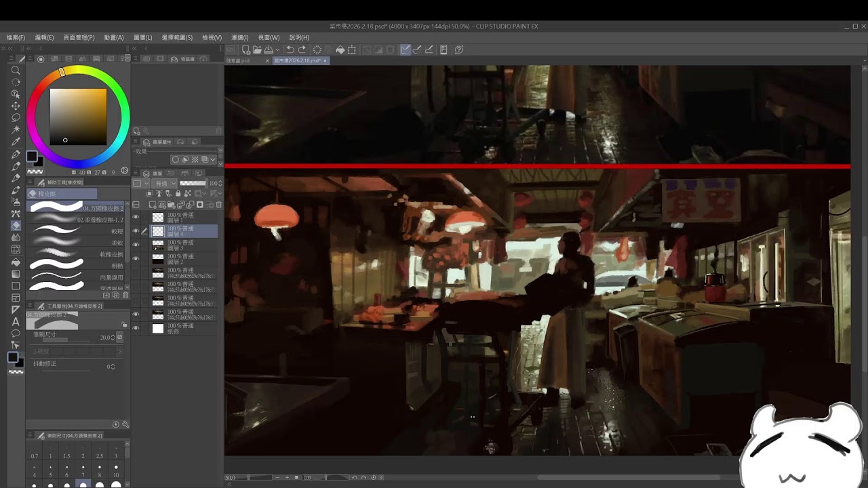The width and height of the screenshot is (868, 488).
Task: Select the Pen tool
Action: tap(16, 154)
